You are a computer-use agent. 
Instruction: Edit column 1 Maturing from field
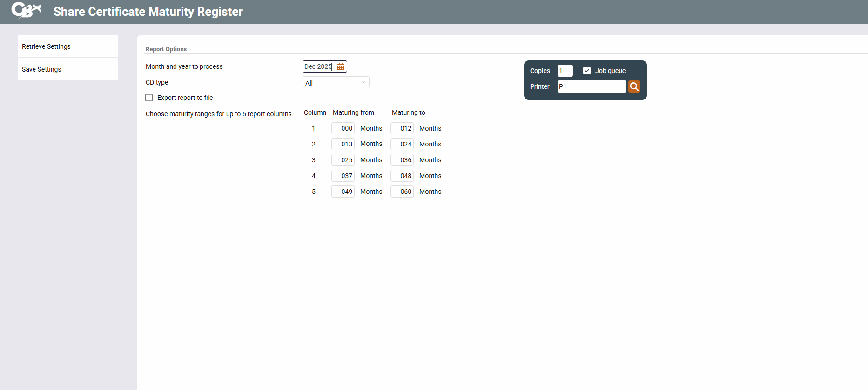click(343, 128)
